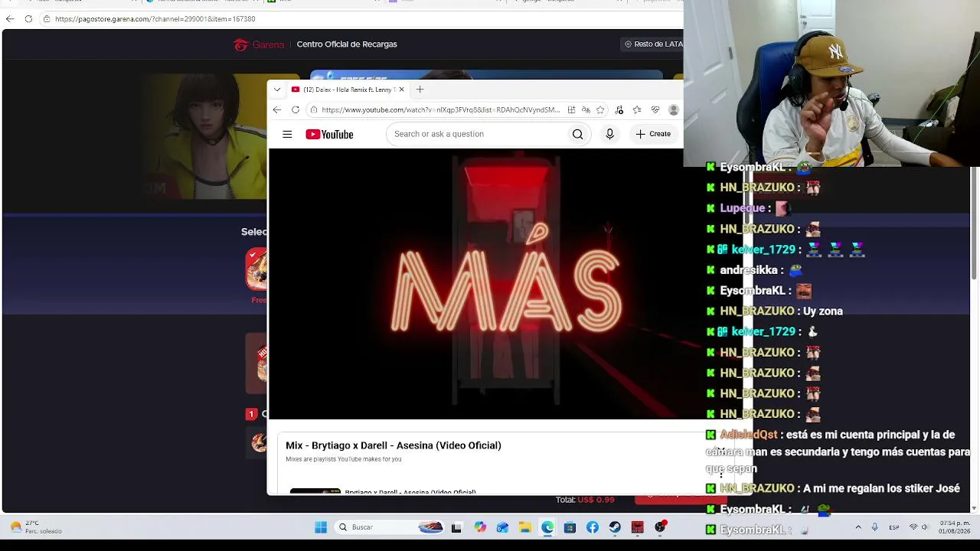
Task: Bookmark YouTube page with star icon
Action: [600, 110]
